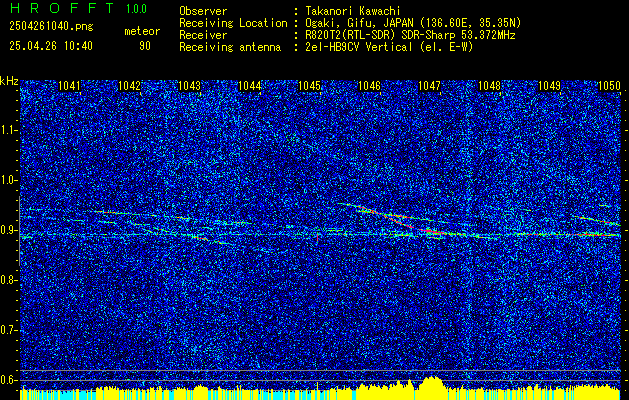Click the 0.9 kHz axis label

pyautogui.click(x=8, y=230)
